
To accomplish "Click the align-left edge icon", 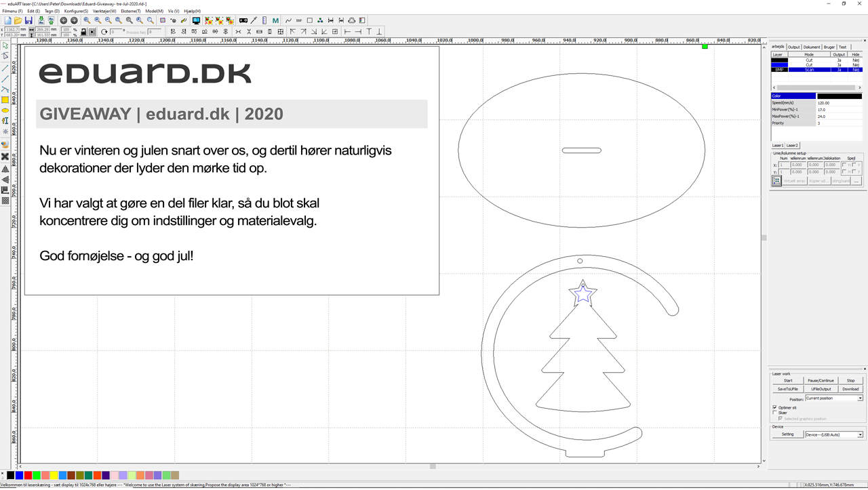I will pyautogui.click(x=173, y=32).
